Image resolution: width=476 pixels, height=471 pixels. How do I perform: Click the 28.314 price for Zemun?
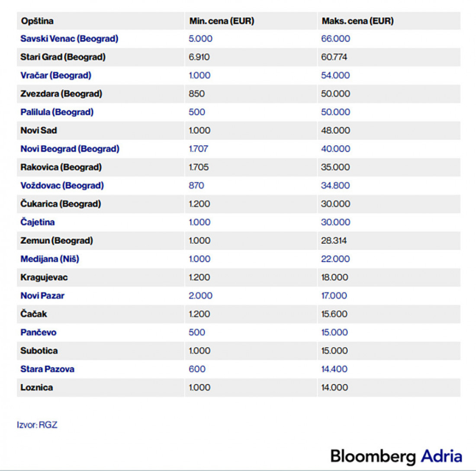334,241
